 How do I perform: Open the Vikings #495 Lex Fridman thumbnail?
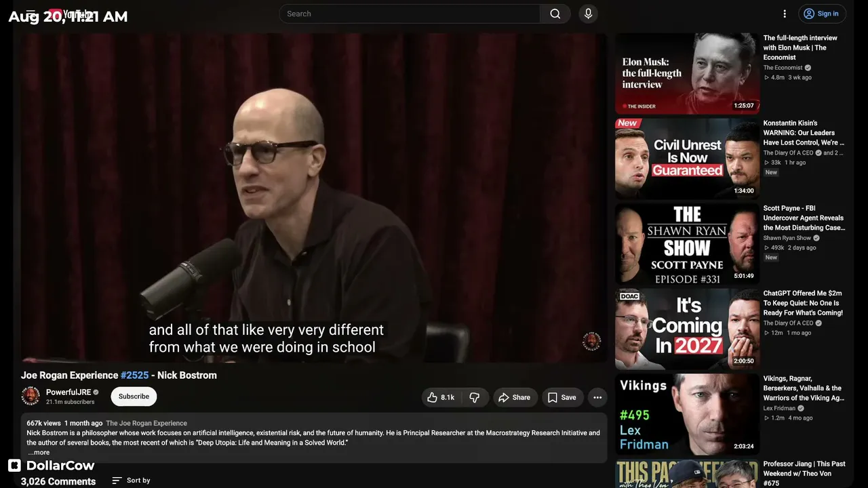[x=687, y=415]
